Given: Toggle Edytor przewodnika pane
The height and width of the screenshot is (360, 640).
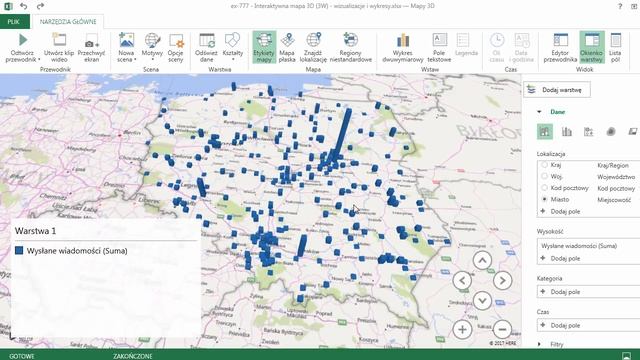Looking at the screenshot, I should click(x=560, y=47).
